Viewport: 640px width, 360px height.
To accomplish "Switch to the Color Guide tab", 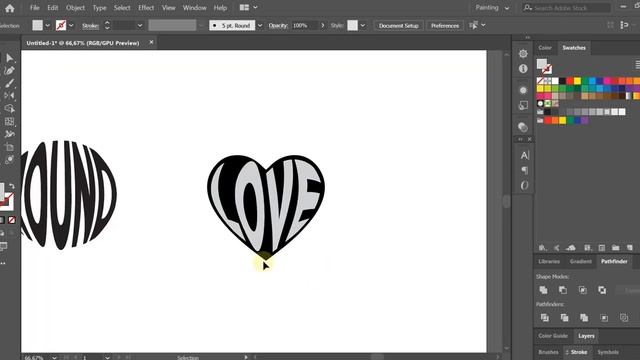I will [553, 336].
